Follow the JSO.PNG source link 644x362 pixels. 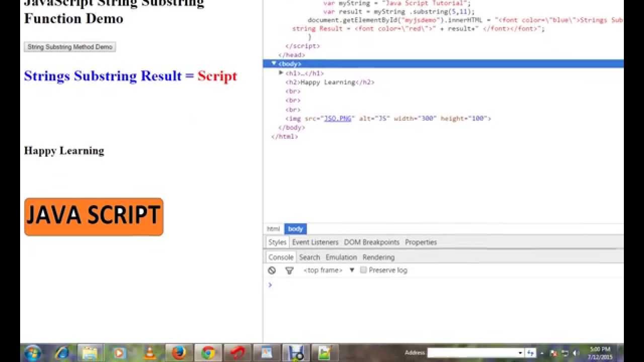[x=338, y=119]
